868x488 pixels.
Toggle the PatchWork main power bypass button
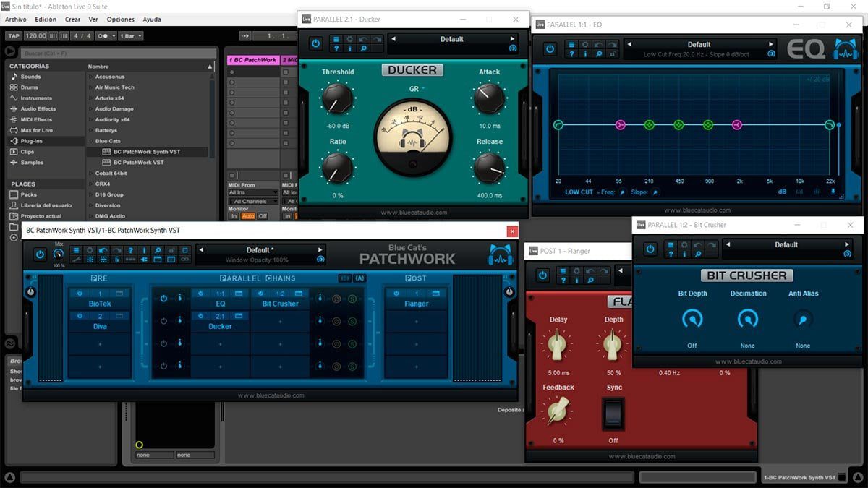click(40, 254)
